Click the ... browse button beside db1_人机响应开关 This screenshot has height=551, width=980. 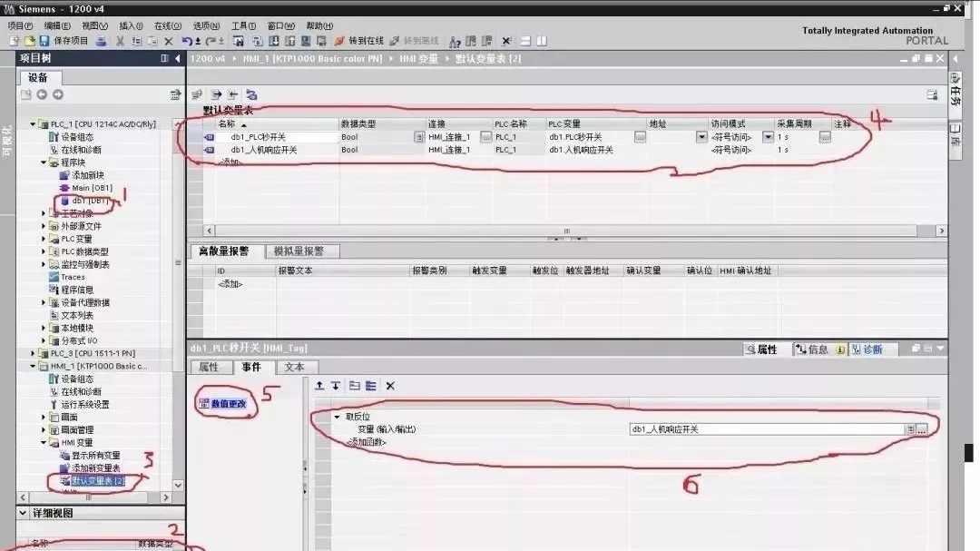(922, 428)
